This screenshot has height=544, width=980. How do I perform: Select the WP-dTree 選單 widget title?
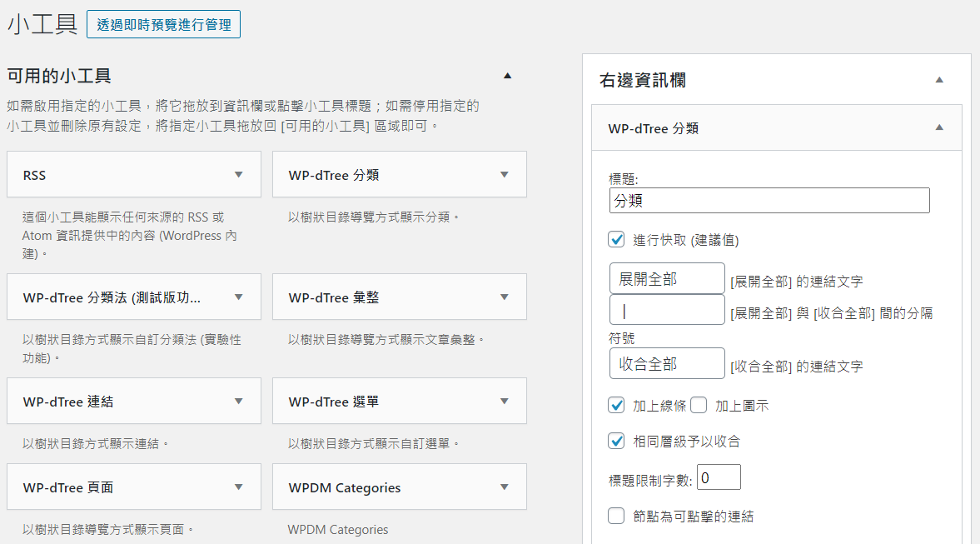tap(334, 402)
